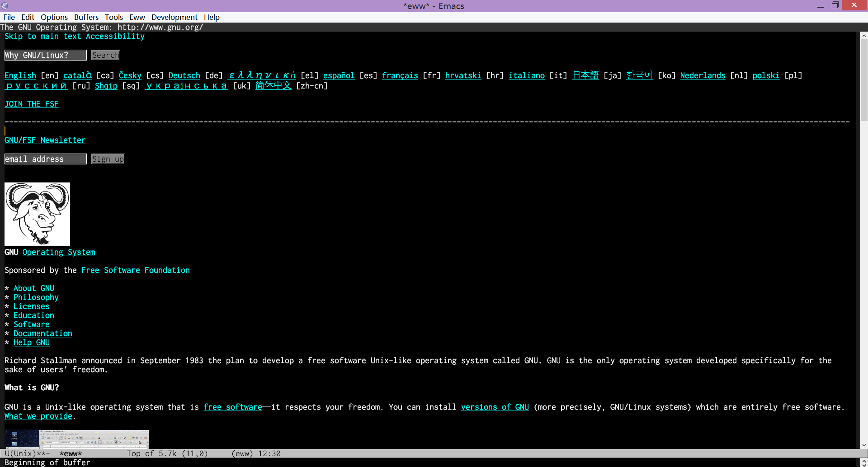Open the Philosophy navigation link
Screen dimensions: 868x467
pyautogui.click(x=36, y=297)
